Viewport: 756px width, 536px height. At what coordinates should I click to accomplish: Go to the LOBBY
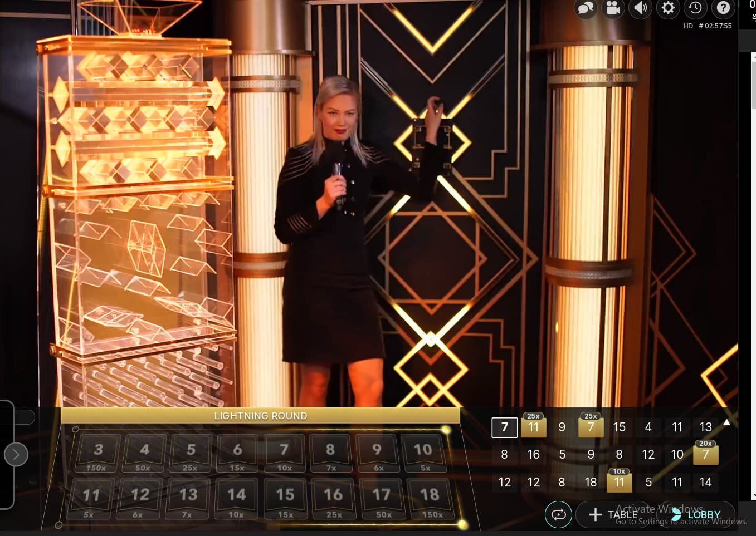tap(702, 514)
